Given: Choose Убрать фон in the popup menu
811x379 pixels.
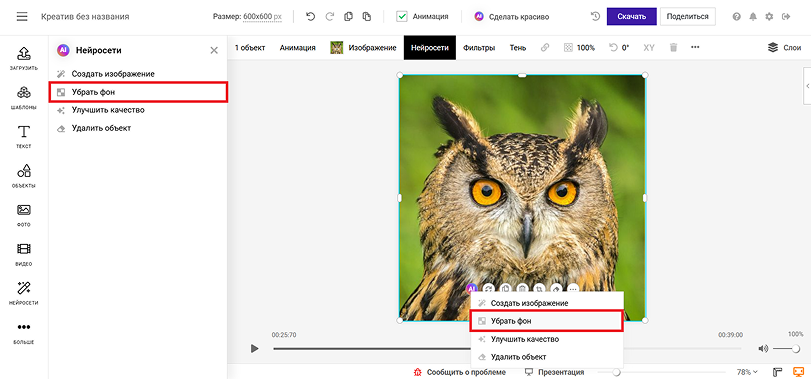Looking at the screenshot, I should point(547,321).
